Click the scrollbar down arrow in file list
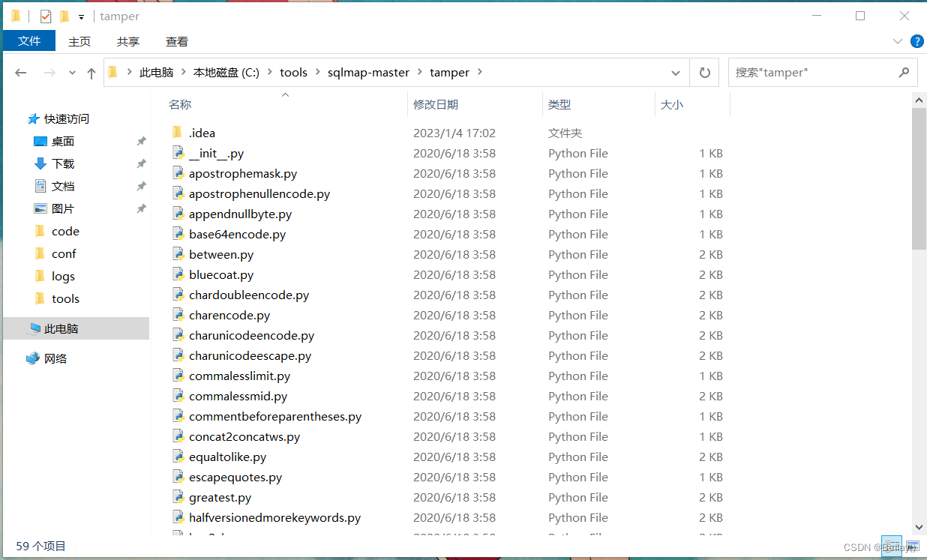 pyautogui.click(x=919, y=527)
